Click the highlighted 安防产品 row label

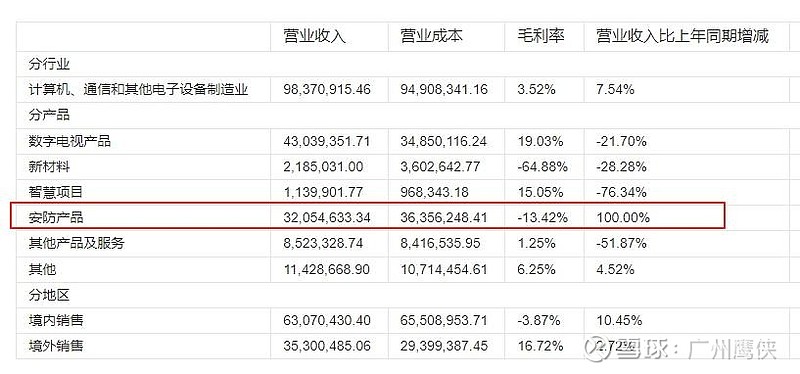pyautogui.click(x=56, y=218)
